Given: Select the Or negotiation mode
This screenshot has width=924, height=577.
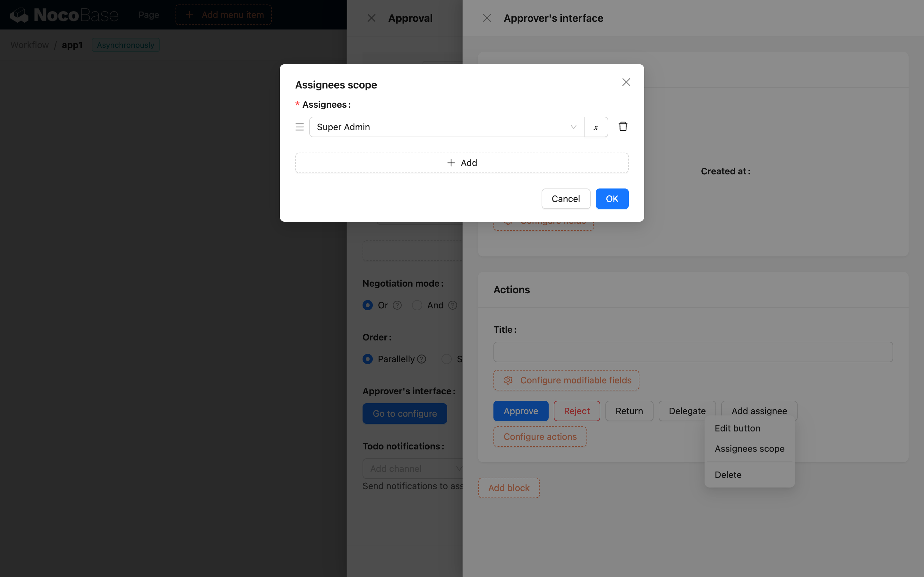Looking at the screenshot, I should pos(368,305).
